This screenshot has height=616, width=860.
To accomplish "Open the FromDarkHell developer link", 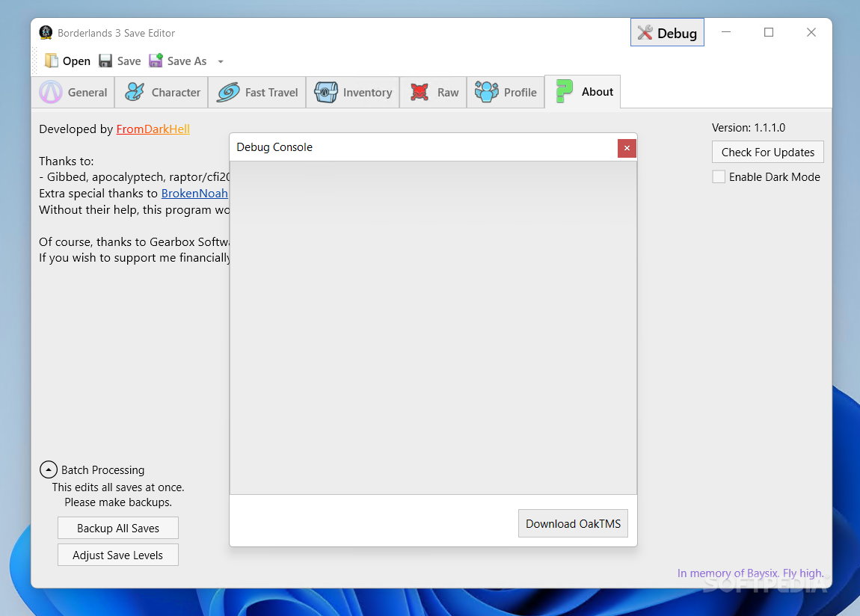I will [x=153, y=129].
